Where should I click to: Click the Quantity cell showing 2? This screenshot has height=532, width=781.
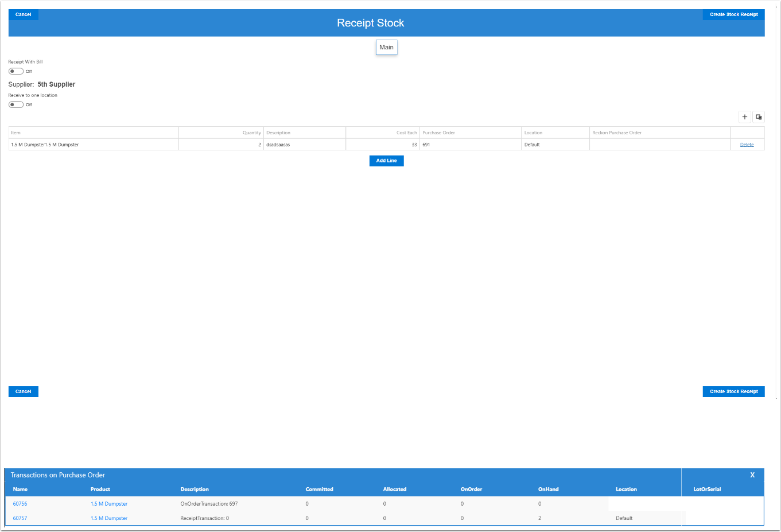pyautogui.click(x=220, y=145)
